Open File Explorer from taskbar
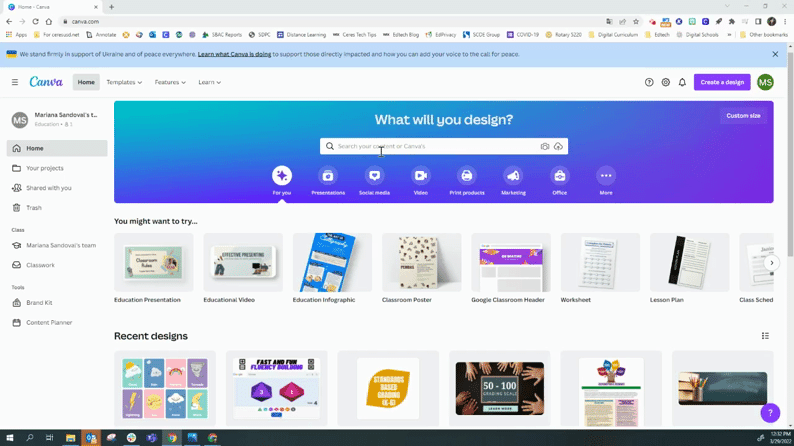Viewport: 794px width, 446px height. tap(70, 437)
